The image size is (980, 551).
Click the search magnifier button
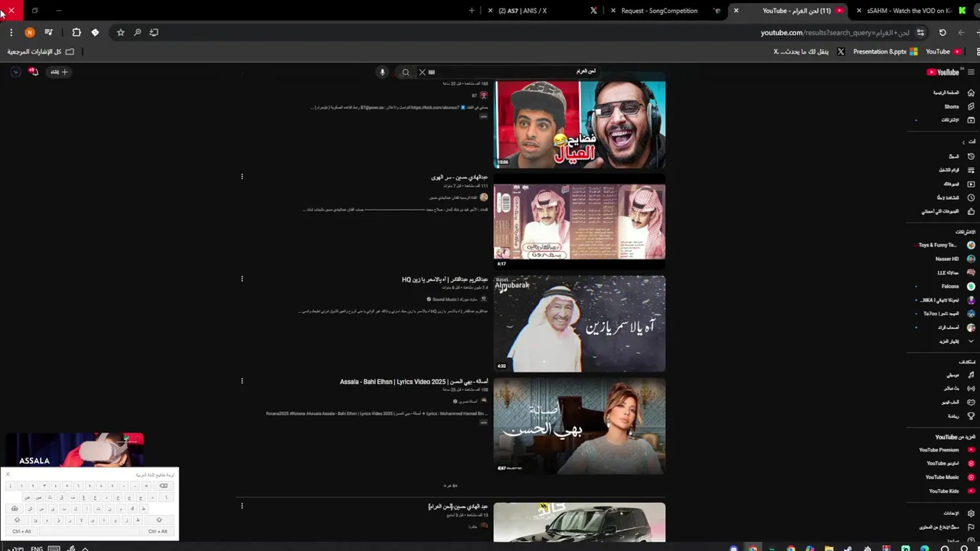click(406, 72)
